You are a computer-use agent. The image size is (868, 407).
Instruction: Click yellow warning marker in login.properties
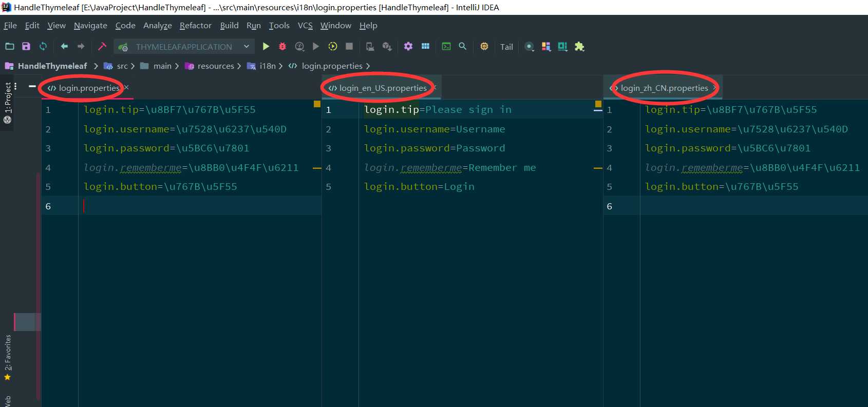(x=317, y=104)
